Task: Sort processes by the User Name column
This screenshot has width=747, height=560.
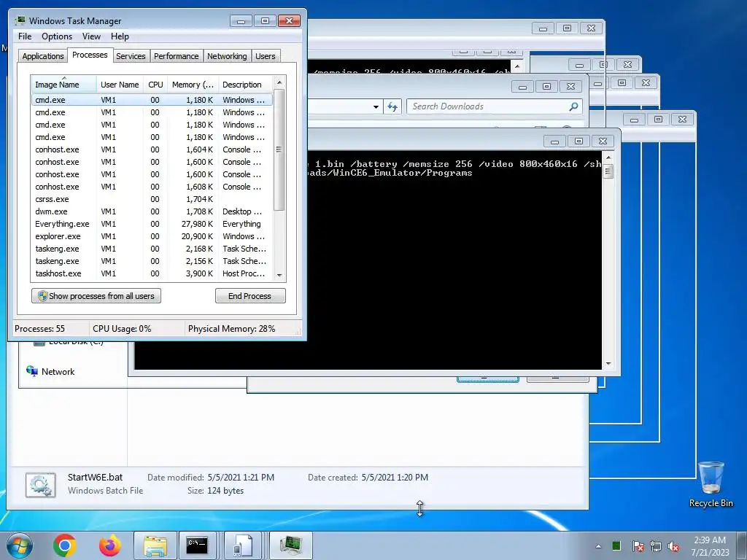Action: click(120, 85)
